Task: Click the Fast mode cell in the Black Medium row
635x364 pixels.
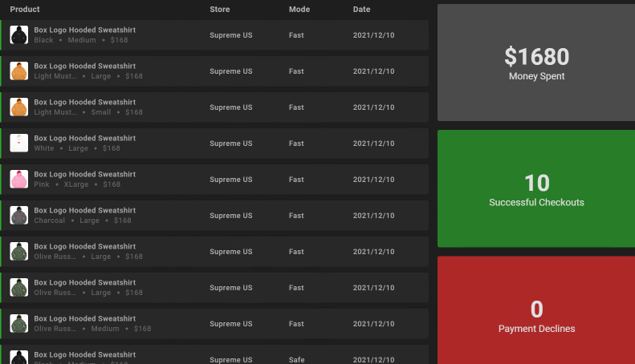Action: coord(296,35)
